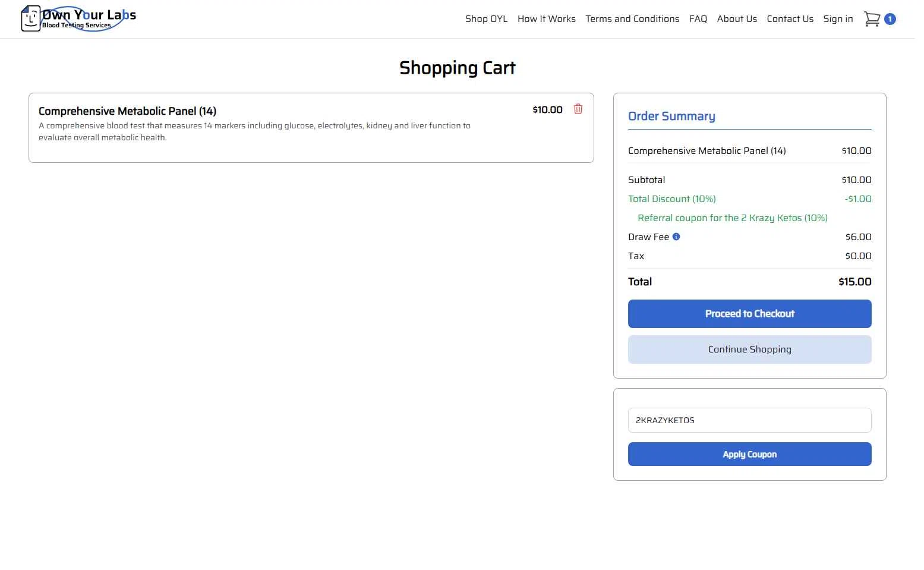Image resolution: width=924 pixels, height=570 pixels.
Task: Click the Draw Fee label
Action: coord(648,237)
